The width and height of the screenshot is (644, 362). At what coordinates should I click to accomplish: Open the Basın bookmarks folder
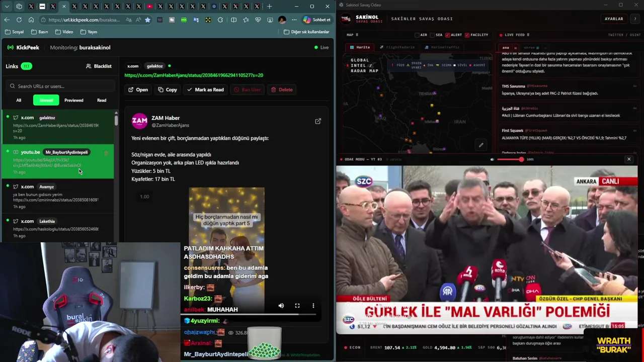[x=40, y=32]
